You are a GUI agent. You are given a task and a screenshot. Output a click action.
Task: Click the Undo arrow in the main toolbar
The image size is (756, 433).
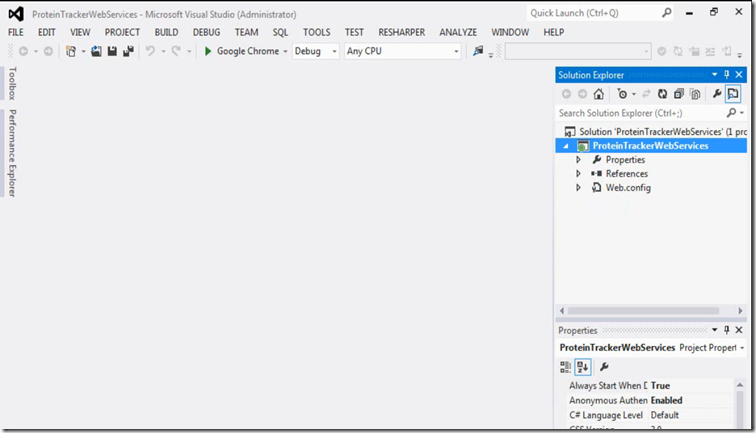click(x=150, y=51)
